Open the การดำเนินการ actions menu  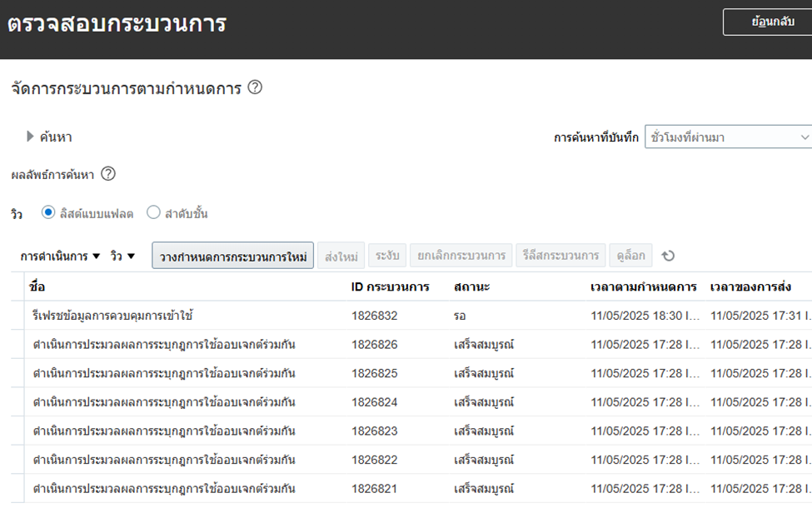(60, 256)
